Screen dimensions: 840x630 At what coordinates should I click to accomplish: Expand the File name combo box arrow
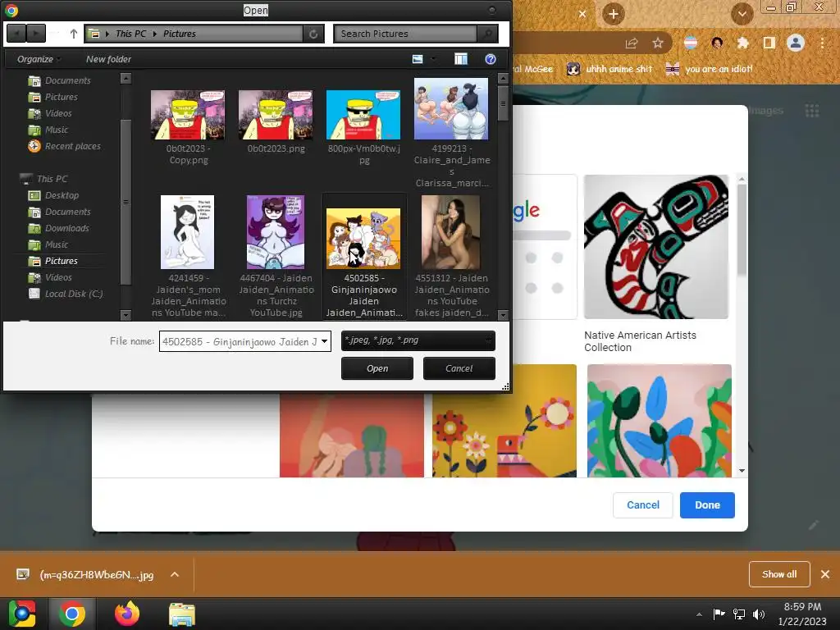point(325,341)
